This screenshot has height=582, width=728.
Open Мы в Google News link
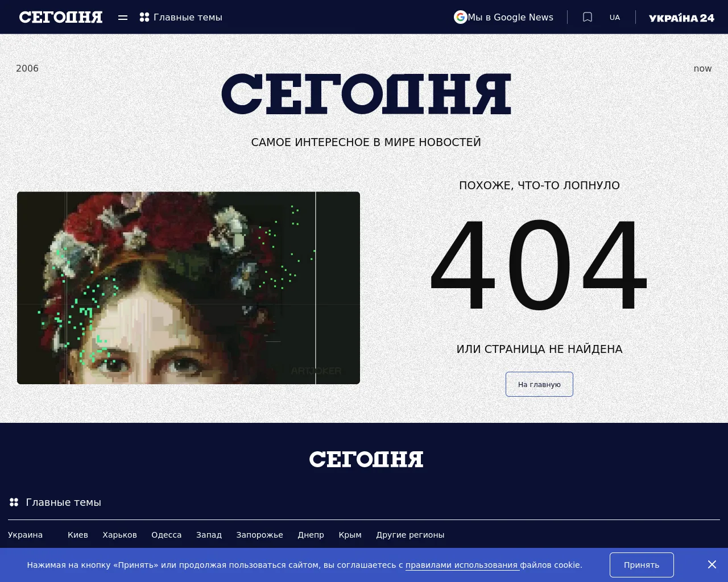coord(510,18)
